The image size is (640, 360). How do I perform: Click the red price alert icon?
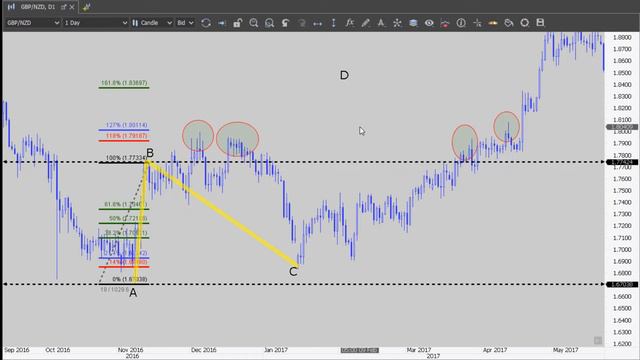coord(444,23)
